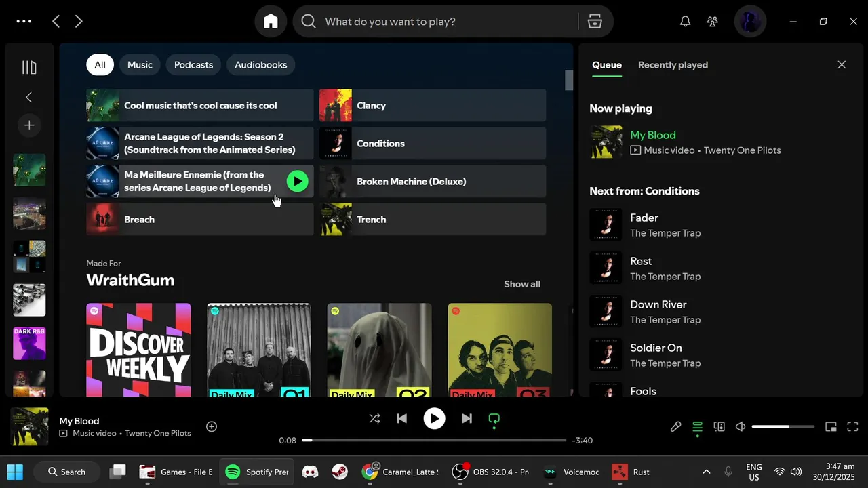Close the Queue panel
This screenshot has height=488, width=868.
click(x=842, y=65)
